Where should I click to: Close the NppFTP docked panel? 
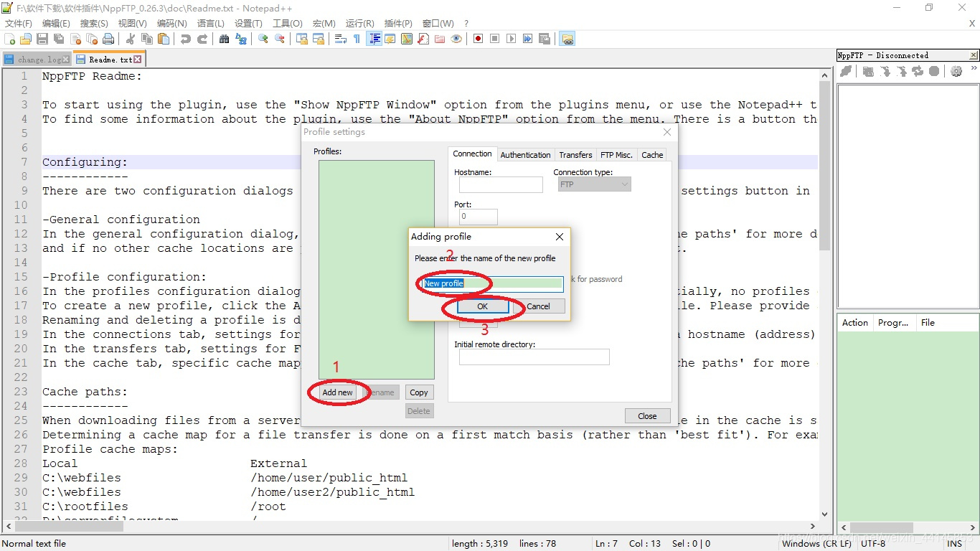(974, 55)
